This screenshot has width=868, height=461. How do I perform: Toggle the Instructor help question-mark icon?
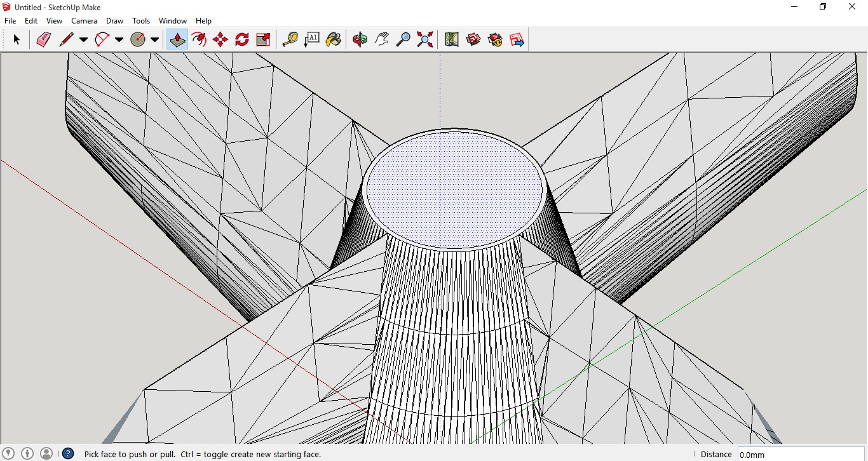[68, 453]
